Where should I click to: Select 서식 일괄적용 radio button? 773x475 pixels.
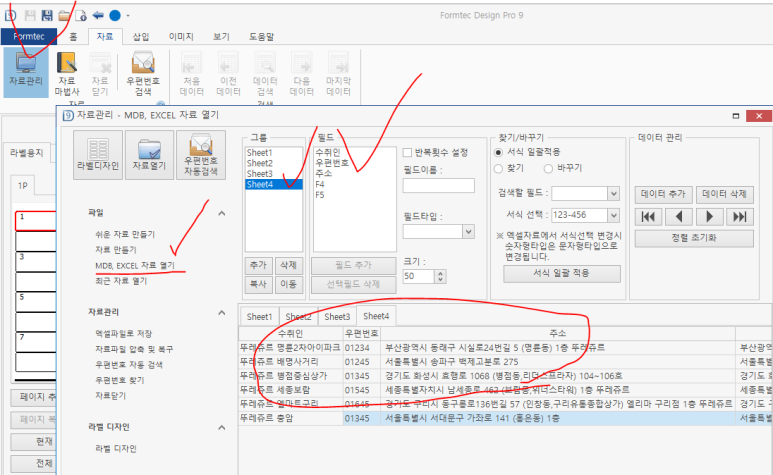(x=498, y=152)
